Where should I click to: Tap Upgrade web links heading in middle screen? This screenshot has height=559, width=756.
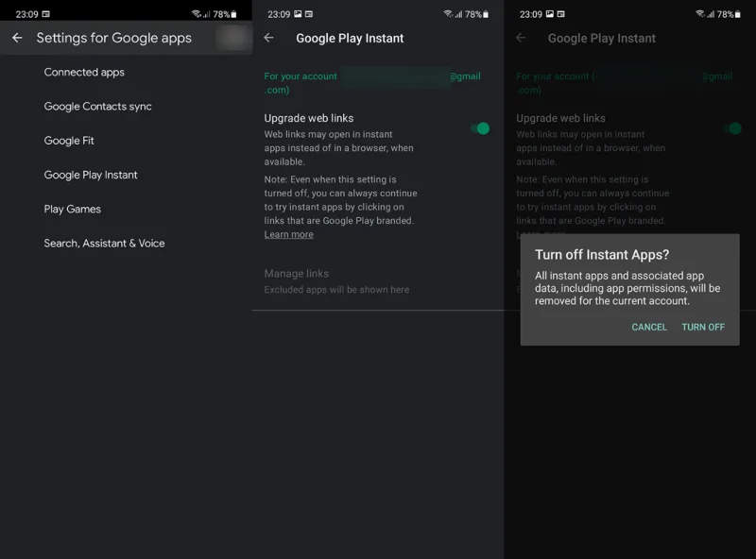tap(309, 118)
